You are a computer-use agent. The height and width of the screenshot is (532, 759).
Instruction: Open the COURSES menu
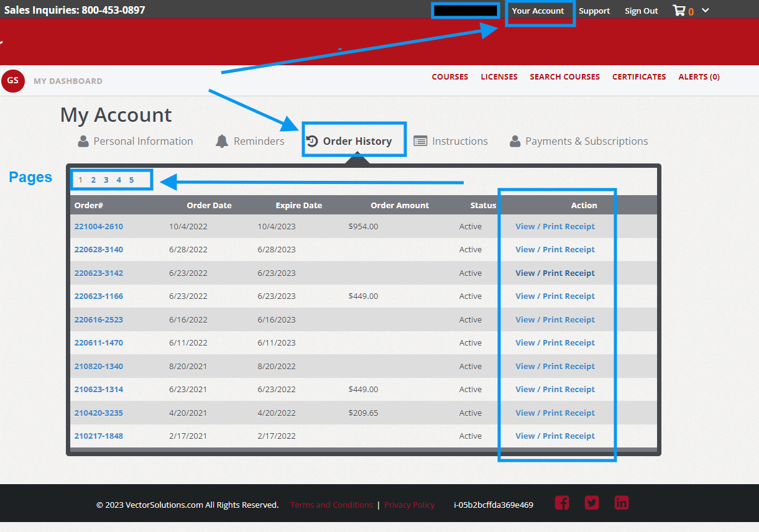coord(449,76)
